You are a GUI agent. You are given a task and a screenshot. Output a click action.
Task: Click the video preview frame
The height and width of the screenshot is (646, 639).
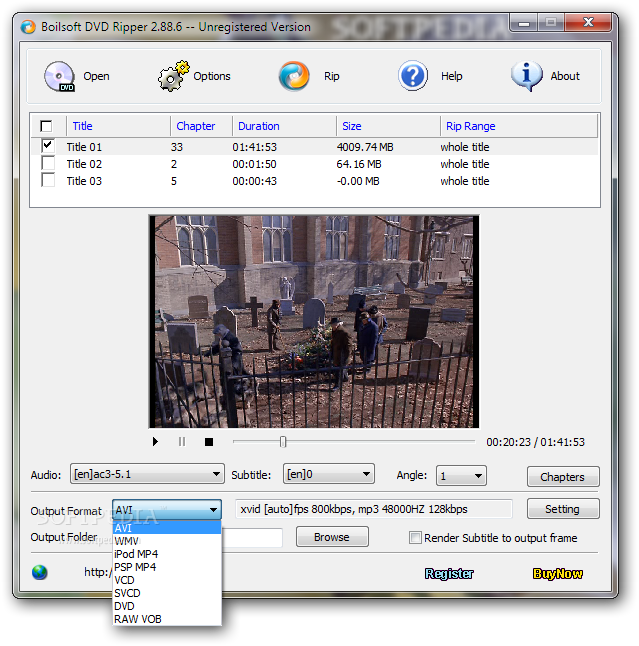[314, 321]
